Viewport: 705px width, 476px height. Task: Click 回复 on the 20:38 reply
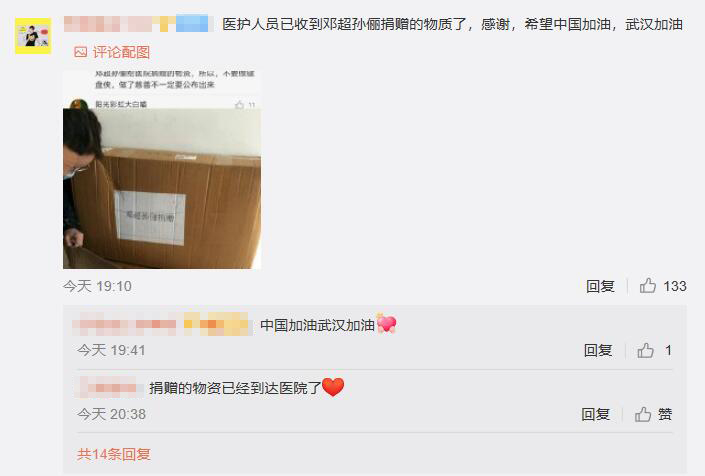click(595, 414)
